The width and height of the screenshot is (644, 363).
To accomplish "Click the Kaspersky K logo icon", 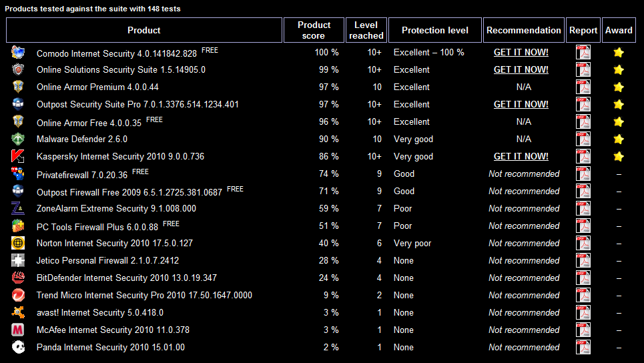I will tap(18, 156).
